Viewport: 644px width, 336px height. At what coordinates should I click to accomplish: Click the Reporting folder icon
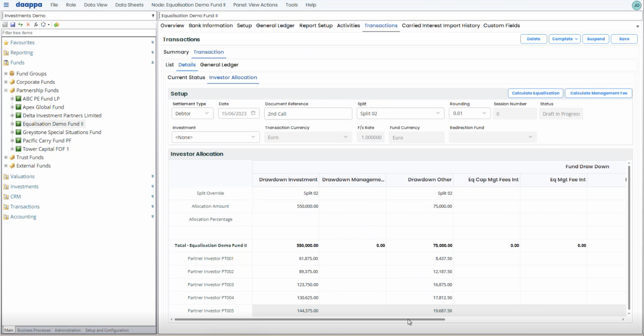(x=6, y=53)
